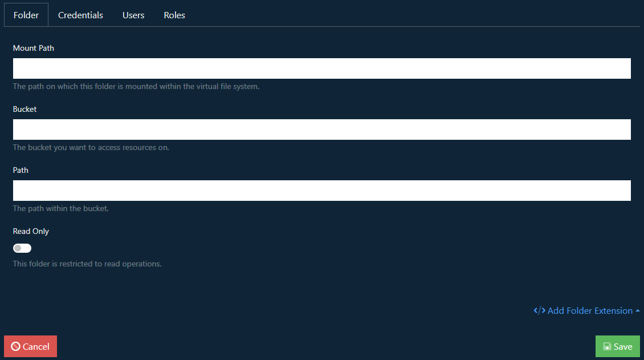Click the Path field label
The image size is (644, 360).
[x=21, y=170]
